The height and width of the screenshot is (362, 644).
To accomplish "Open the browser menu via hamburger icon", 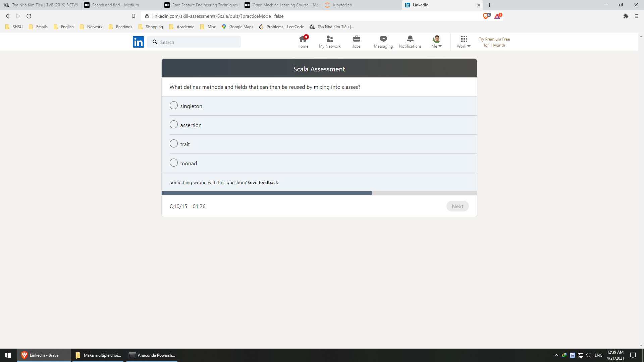I will [636, 16].
